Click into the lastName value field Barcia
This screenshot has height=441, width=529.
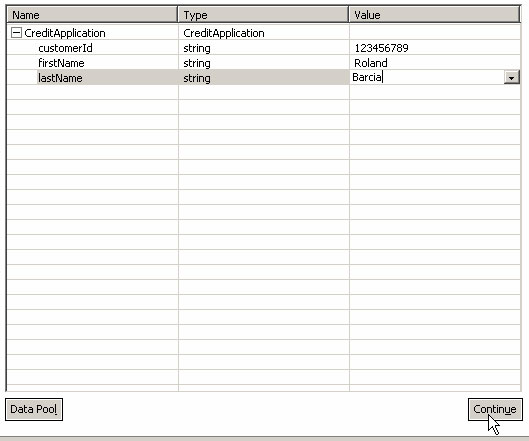click(x=427, y=78)
